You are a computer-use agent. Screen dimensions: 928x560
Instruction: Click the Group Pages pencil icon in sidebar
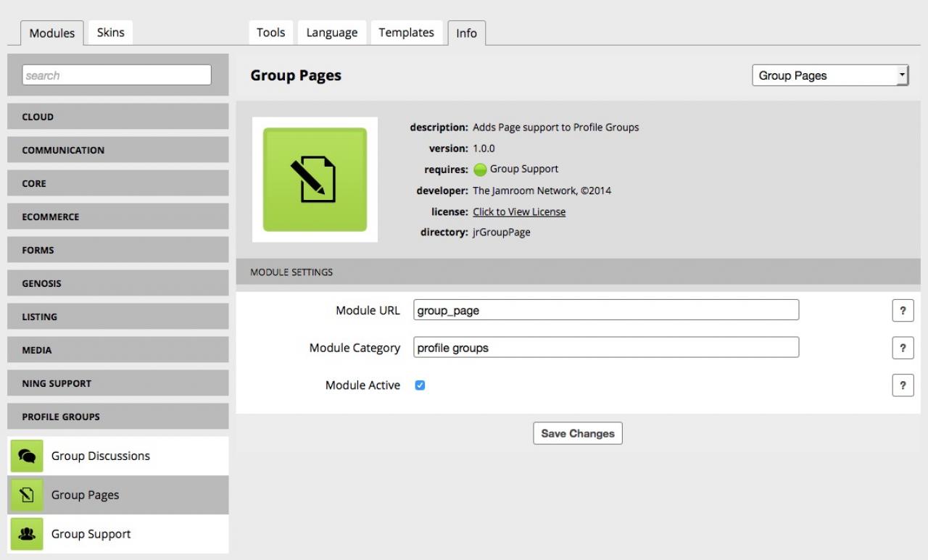tap(27, 496)
